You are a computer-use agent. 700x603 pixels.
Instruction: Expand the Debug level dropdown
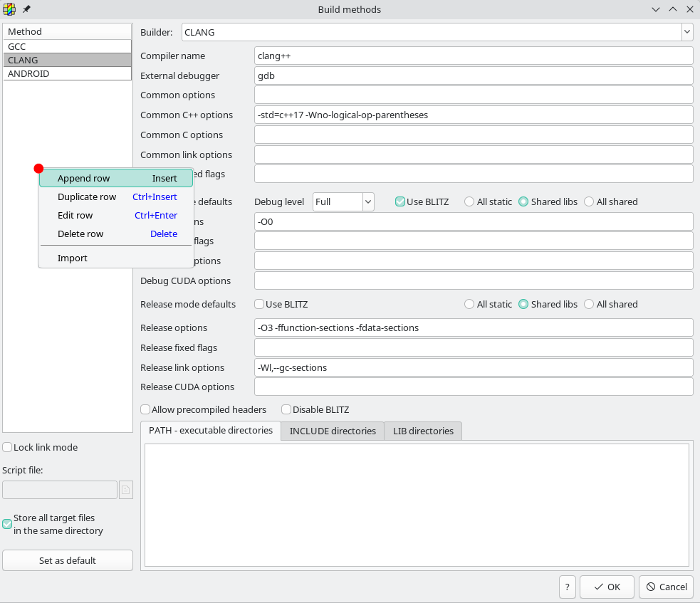368,201
